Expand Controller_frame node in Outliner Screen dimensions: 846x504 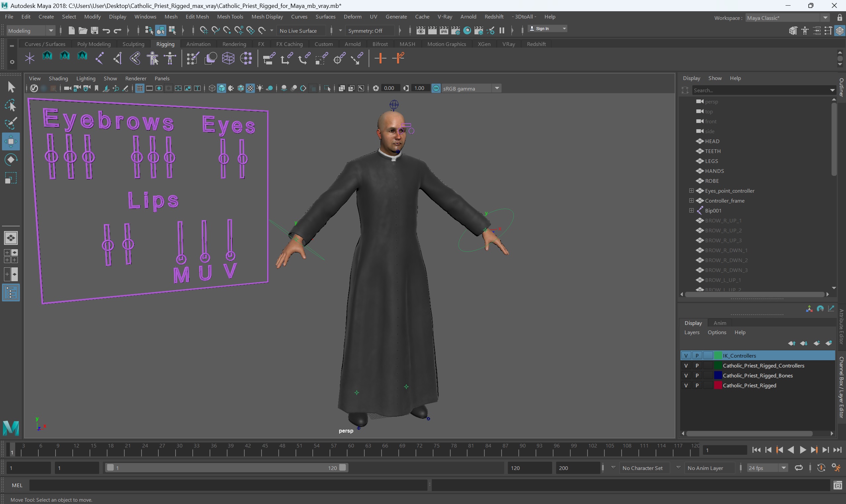(x=691, y=200)
